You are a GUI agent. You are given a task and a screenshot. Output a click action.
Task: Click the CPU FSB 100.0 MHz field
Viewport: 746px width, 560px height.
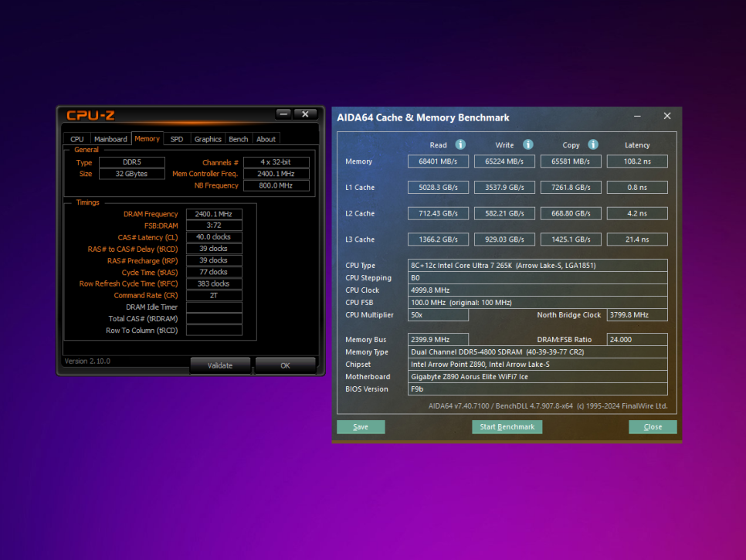(x=537, y=303)
